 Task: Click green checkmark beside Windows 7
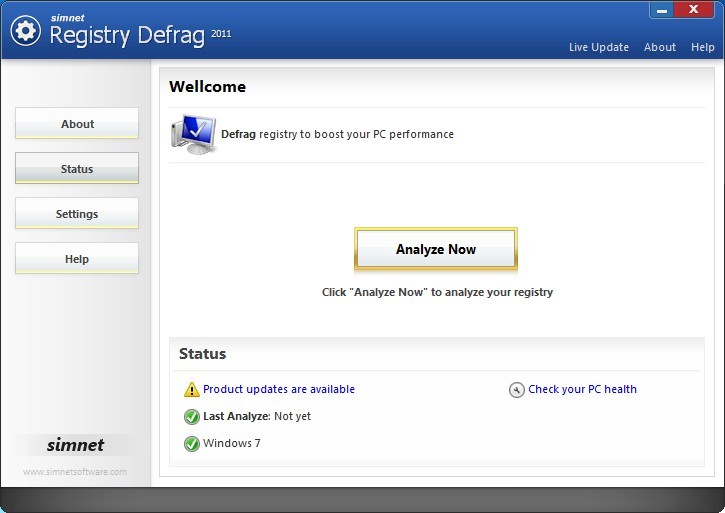[x=191, y=444]
